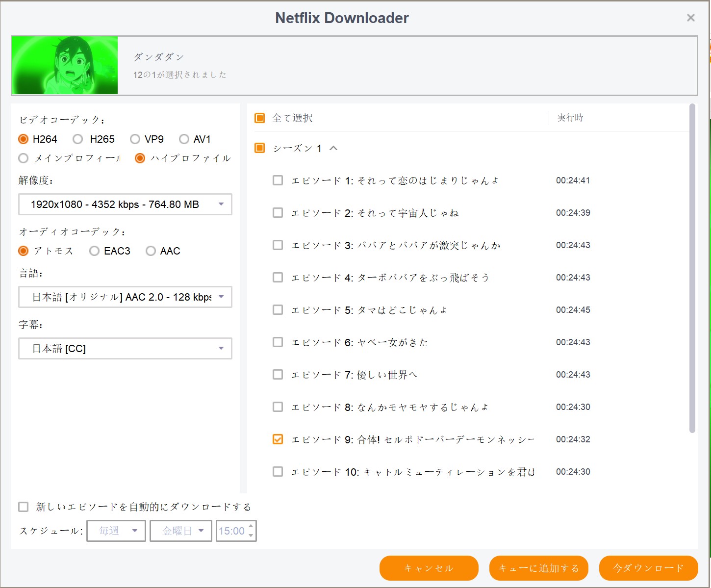Toggle the 全て選択 checkbox
711x588 pixels.
(x=260, y=118)
